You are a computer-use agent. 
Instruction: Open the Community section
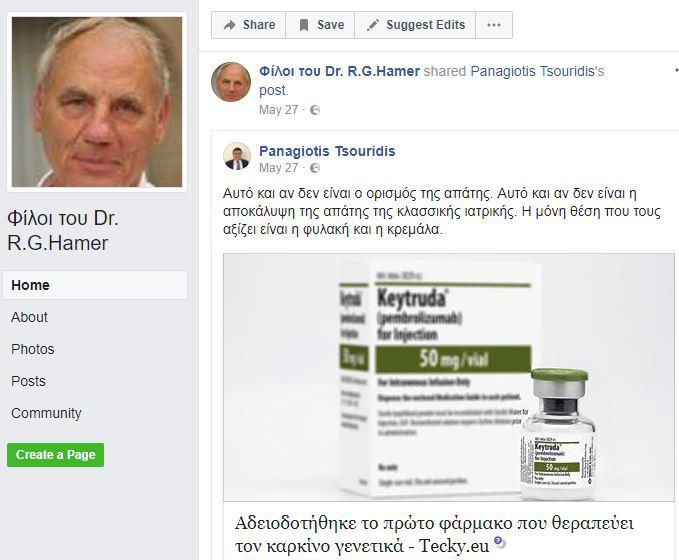(x=46, y=413)
